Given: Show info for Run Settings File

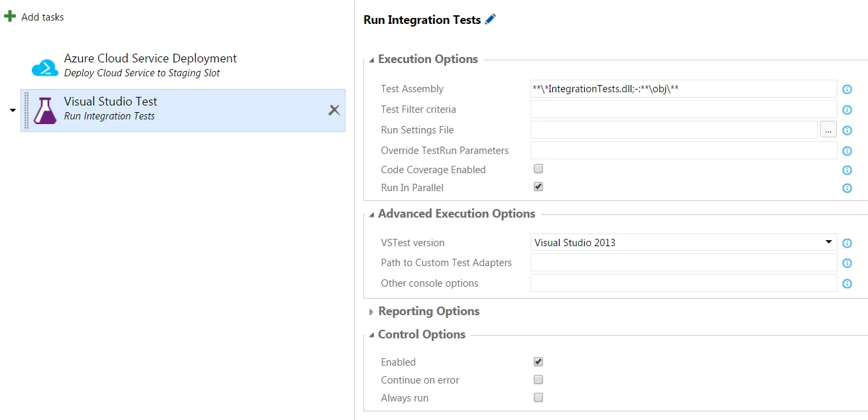Looking at the screenshot, I should (847, 131).
